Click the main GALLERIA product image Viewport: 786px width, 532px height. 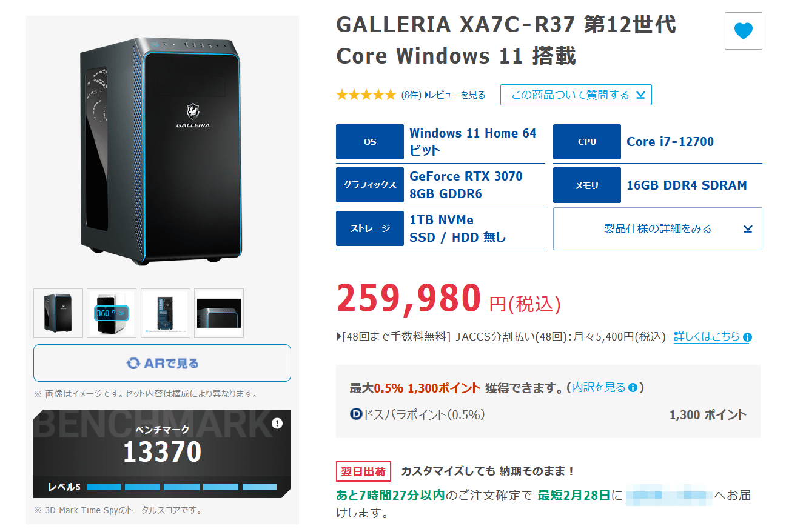(x=162, y=151)
